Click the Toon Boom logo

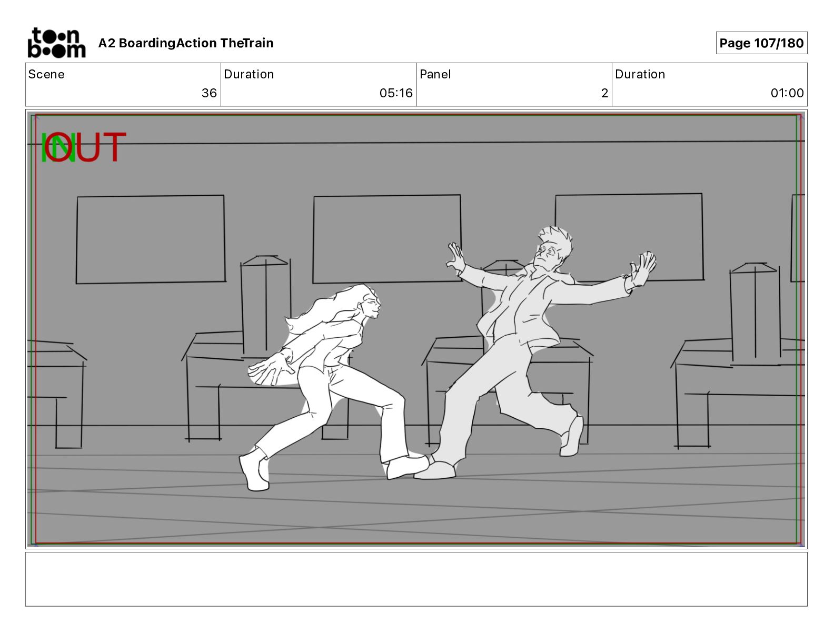(56, 43)
